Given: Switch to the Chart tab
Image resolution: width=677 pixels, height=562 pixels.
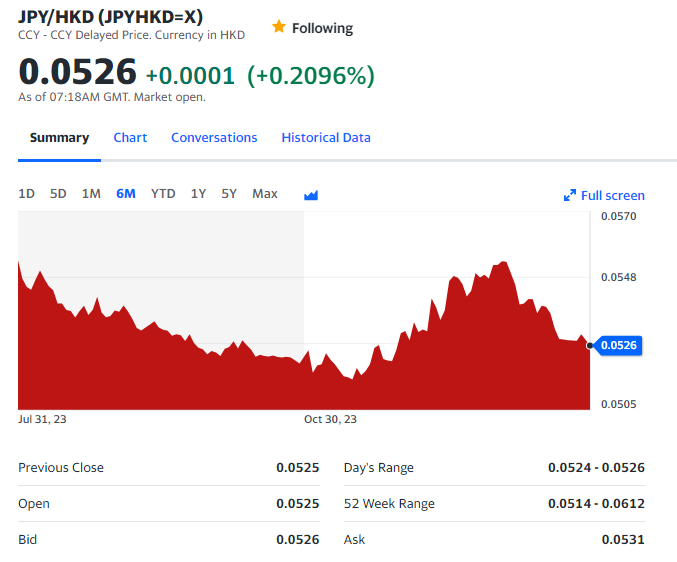Looking at the screenshot, I should tap(130, 138).
